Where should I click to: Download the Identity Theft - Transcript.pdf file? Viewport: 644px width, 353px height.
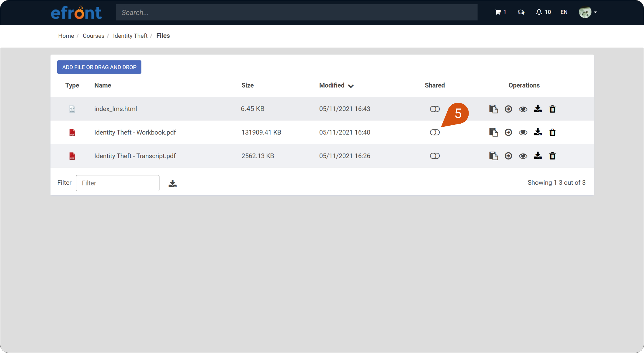[x=538, y=156]
